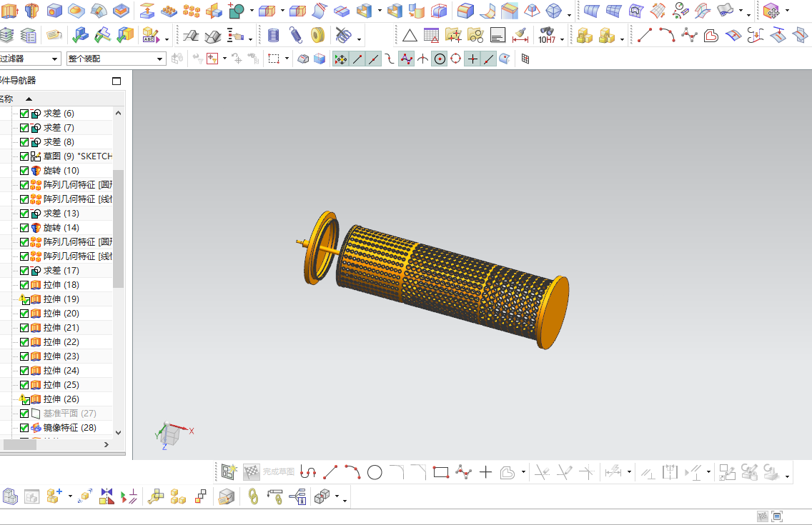Open the Pattern Feature tool
This screenshot has width=812, height=525.
(x=169, y=10)
